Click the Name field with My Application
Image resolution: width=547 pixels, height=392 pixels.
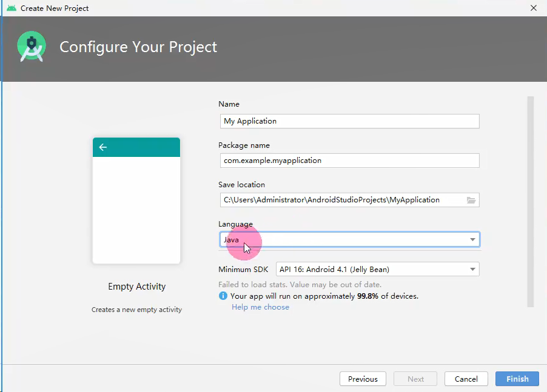[x=349, y=121]
